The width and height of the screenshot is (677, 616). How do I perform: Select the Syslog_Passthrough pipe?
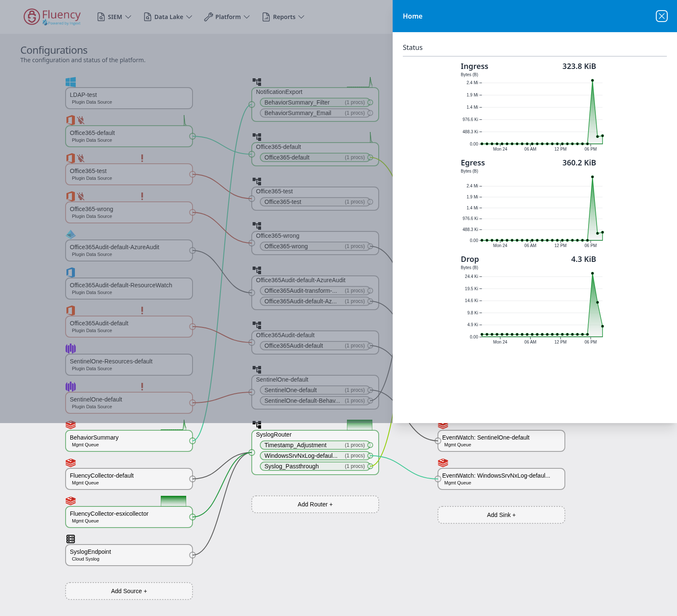(315, 466)
